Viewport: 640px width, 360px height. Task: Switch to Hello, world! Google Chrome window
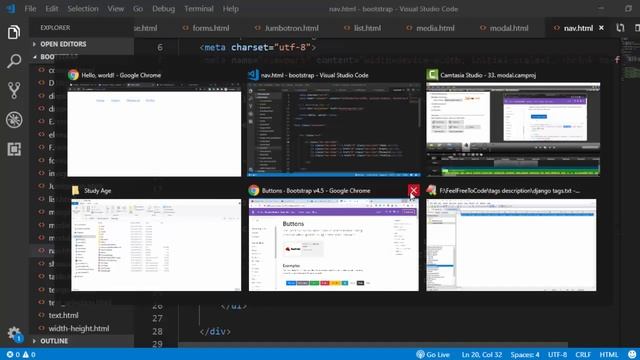pos(154,129)
